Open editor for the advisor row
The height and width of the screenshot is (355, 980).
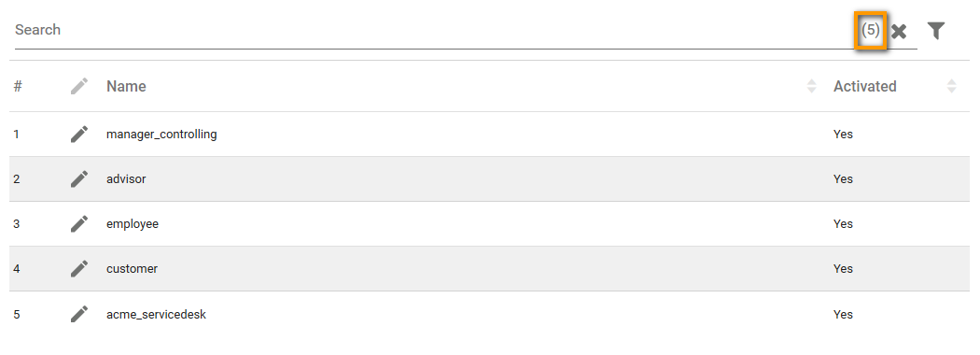(x=79, y=179)
